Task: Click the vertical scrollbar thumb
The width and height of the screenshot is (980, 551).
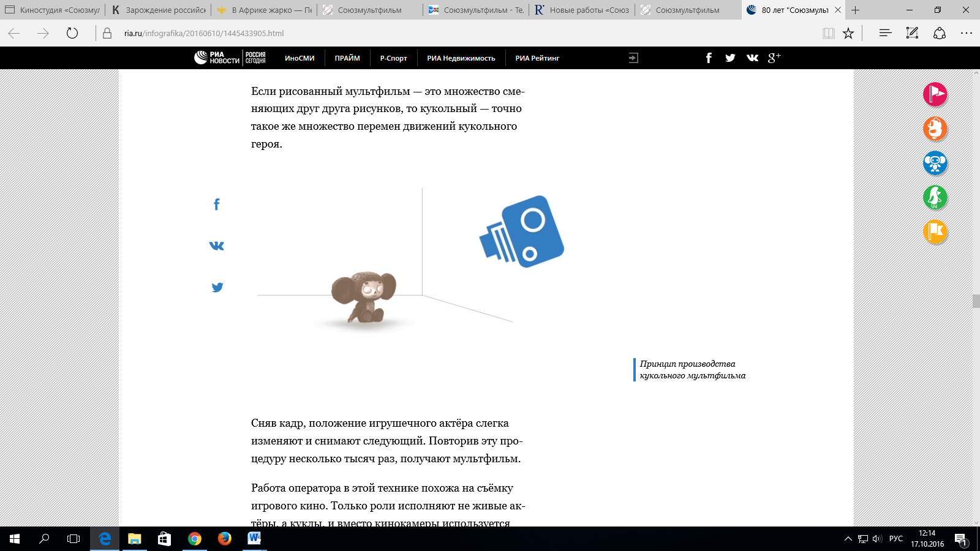Action: (x=976, y=301)
